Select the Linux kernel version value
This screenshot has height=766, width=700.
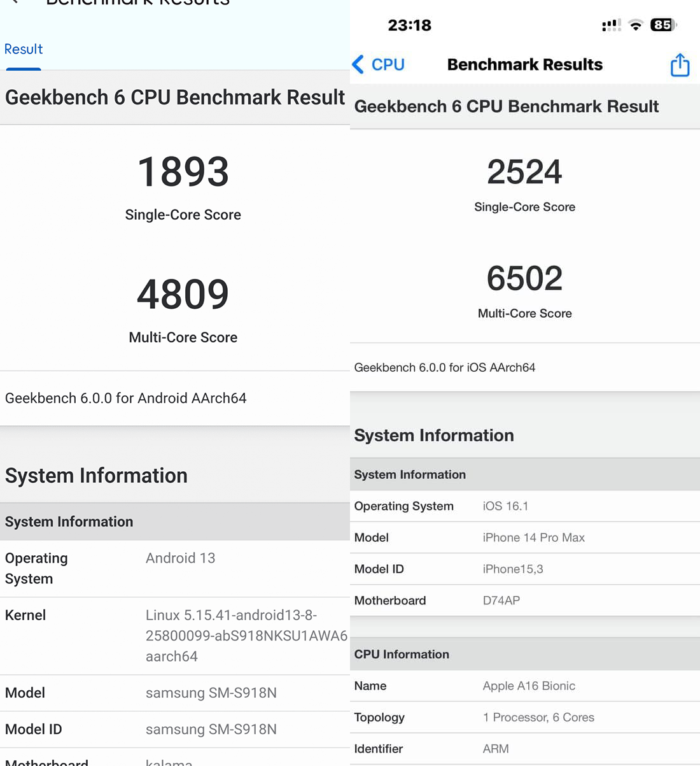click(x=247, y=635)
